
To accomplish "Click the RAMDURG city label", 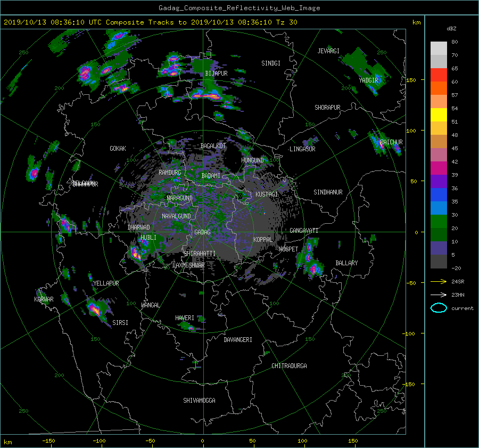I will point(170,173).
